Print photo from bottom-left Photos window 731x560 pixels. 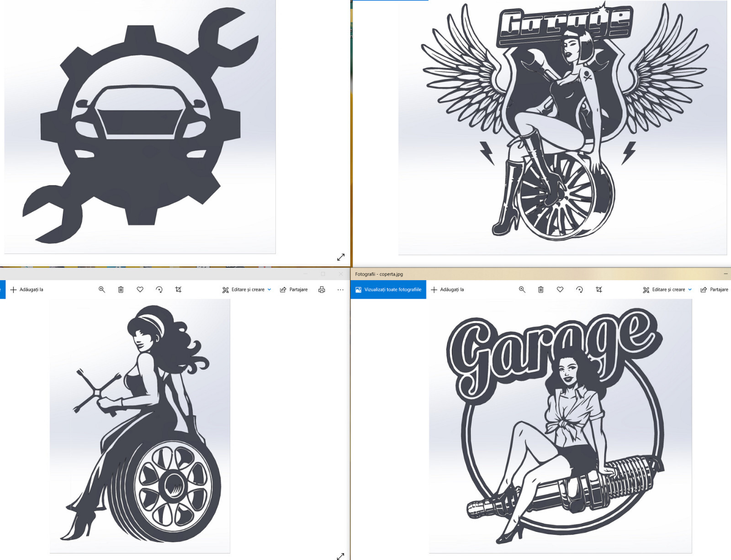322,290
